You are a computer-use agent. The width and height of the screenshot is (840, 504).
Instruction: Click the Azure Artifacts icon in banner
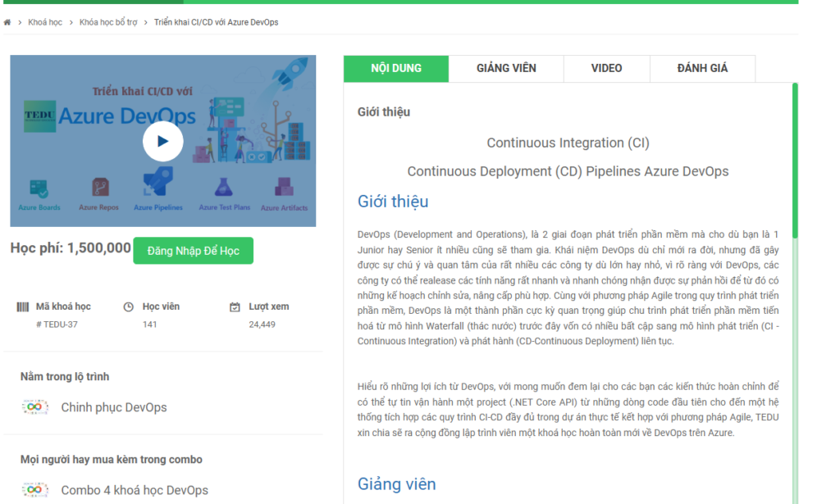point(281,189)
